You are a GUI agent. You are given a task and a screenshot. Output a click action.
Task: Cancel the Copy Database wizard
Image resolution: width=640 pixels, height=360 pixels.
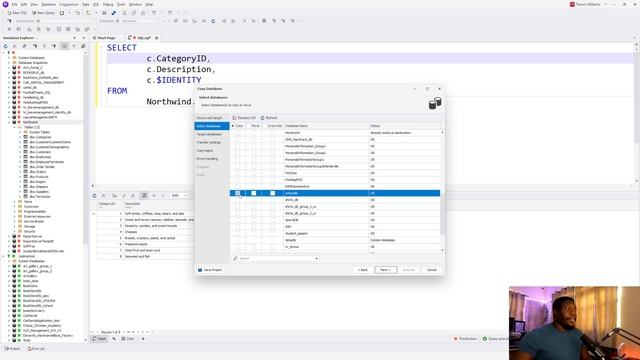(x=431, y=270)
